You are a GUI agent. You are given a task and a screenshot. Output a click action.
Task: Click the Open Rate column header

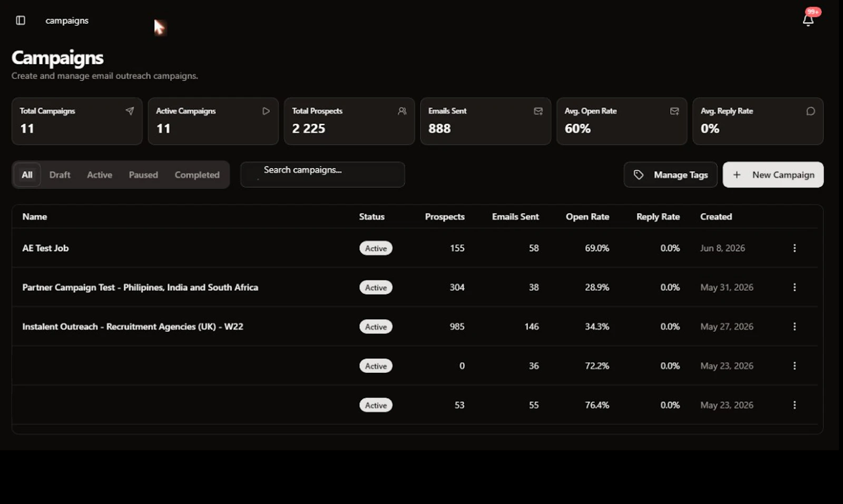pyautogui.click(x=587, y=216)
